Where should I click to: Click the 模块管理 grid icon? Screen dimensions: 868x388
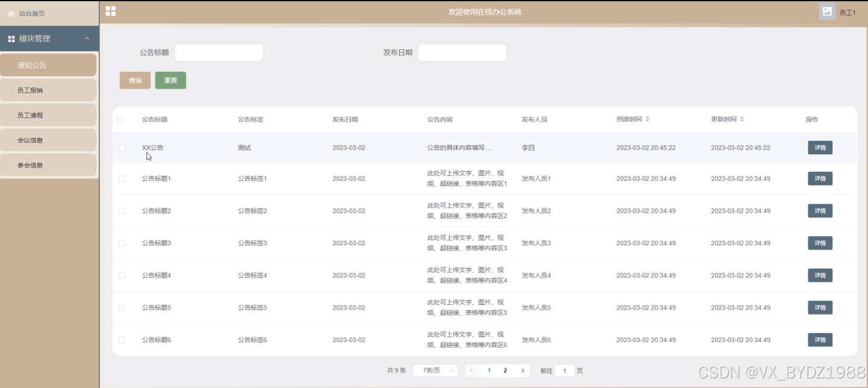[x=11, y=39]
